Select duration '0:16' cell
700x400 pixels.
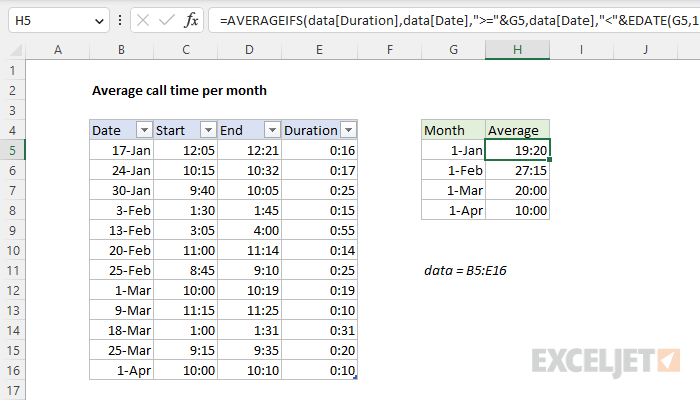(x=320, y=150)
